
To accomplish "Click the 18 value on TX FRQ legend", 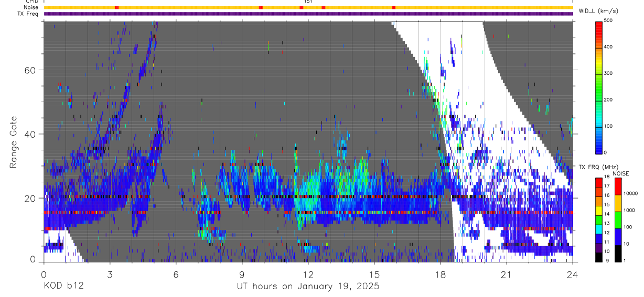I will click(x=607, y=178).
